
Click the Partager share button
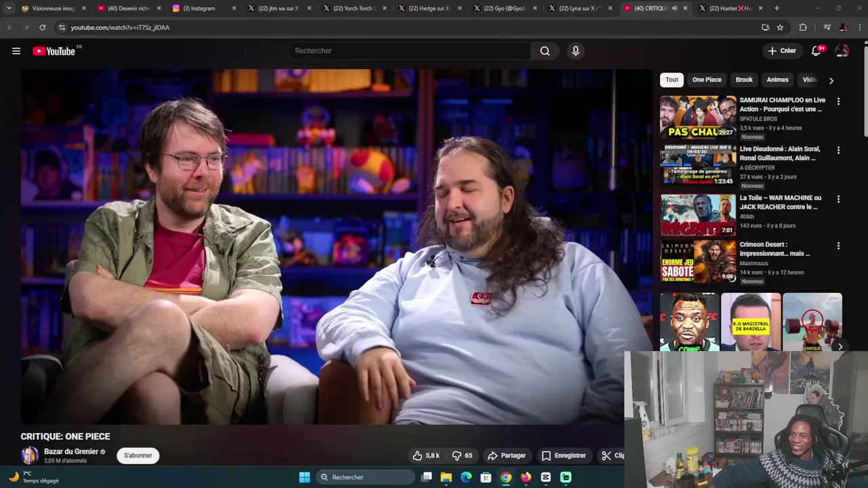click(507, 455)
